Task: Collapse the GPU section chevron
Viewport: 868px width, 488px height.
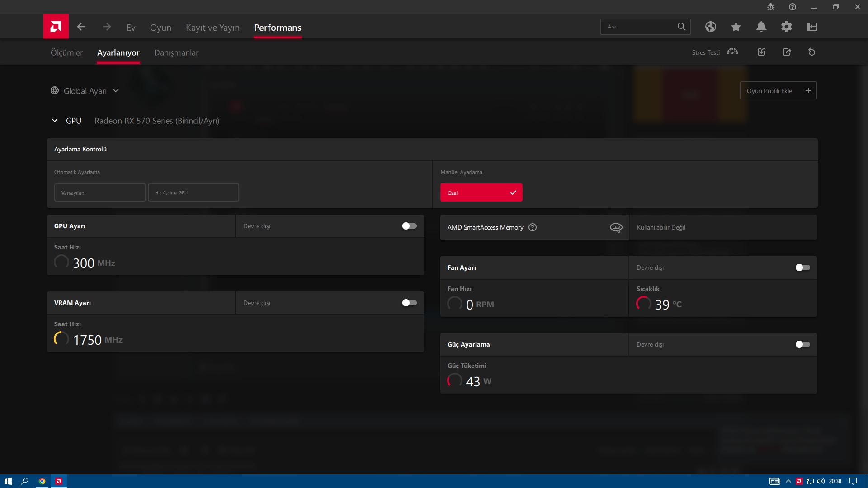Action: (x=55, y=121)
